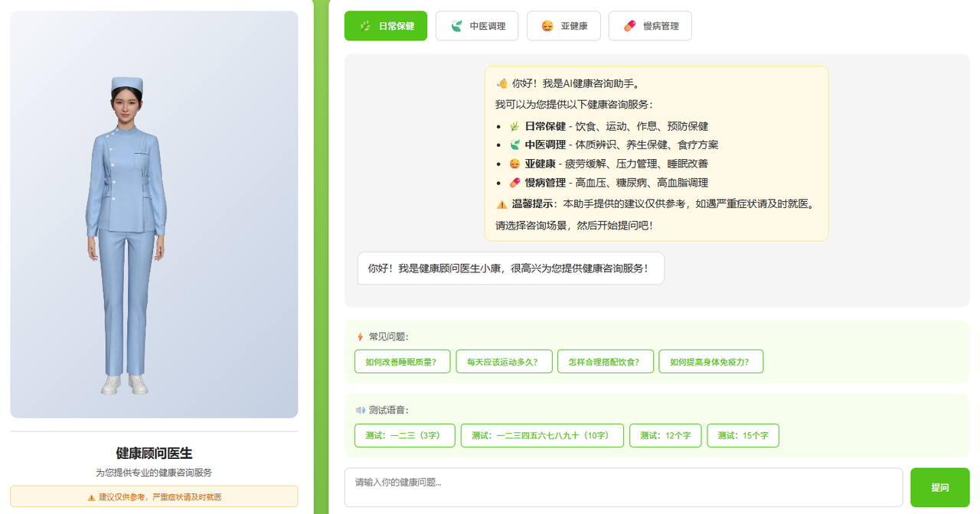
Task: Click the leaf icon on 中医调理 tab
Action: pyautogui.click(x=456, y=26)
